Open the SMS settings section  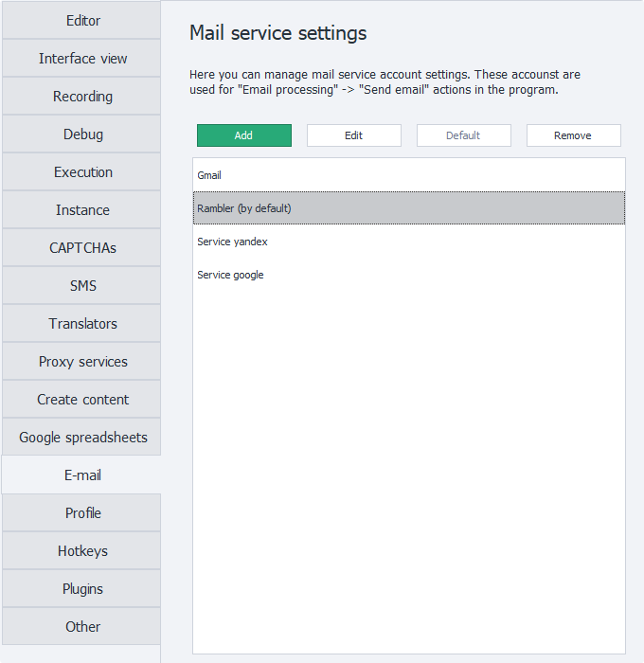(x=81, y=286)
